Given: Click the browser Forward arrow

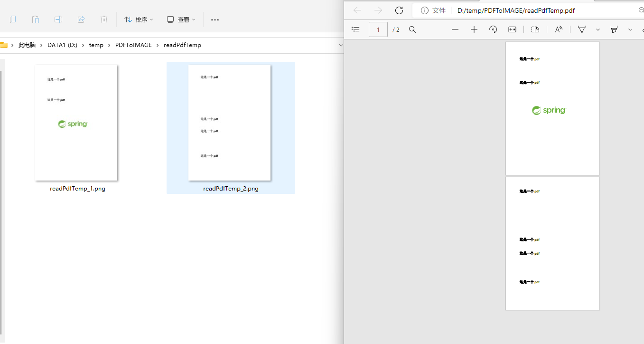Looking at the screenshot, I should [378, 10].
